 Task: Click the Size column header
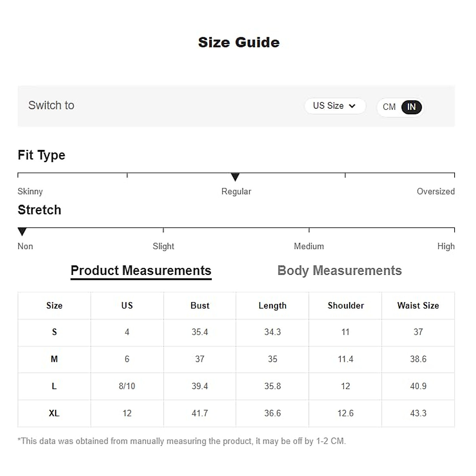54,305
